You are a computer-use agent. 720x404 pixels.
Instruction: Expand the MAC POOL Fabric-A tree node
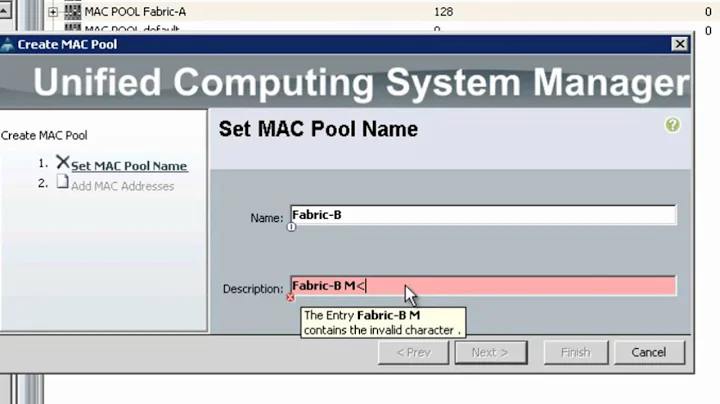point(53,12)
